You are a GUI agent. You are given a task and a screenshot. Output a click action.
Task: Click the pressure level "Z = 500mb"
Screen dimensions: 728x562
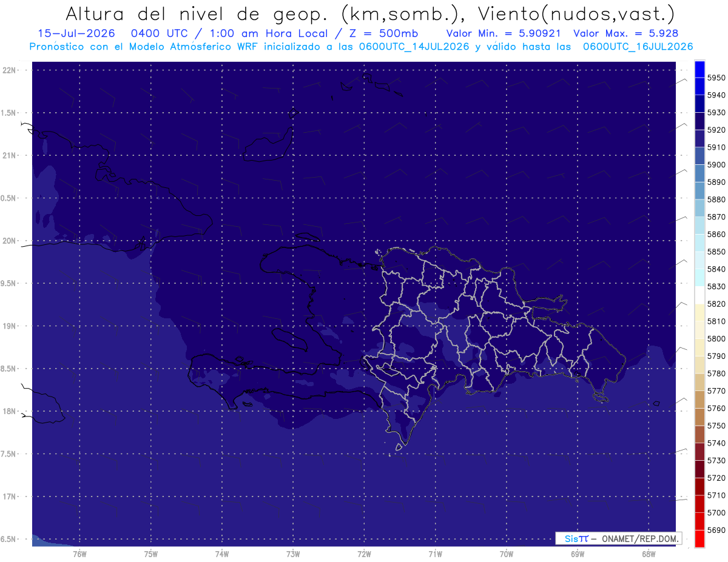pyautogui.click(x=382, y=33)
